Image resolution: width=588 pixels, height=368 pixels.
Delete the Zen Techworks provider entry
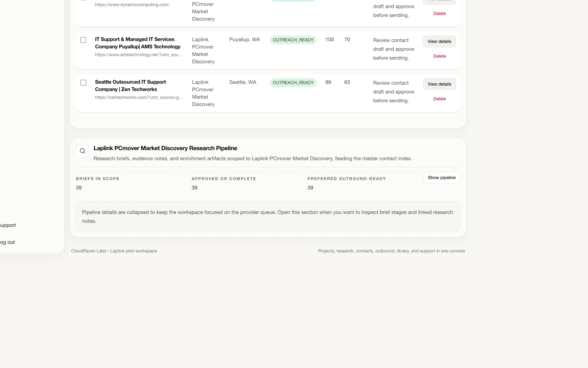pyautogui.click(x=440, y=99)
